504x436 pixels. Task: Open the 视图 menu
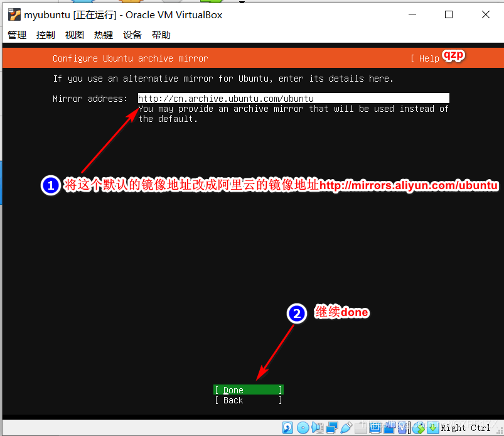[75, 35]
